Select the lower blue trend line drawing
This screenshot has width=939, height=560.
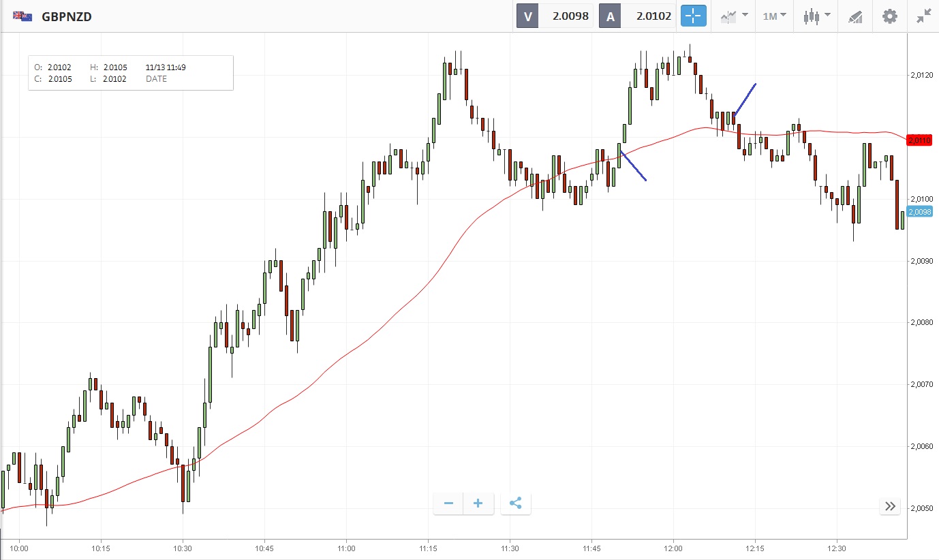(634, 166)
